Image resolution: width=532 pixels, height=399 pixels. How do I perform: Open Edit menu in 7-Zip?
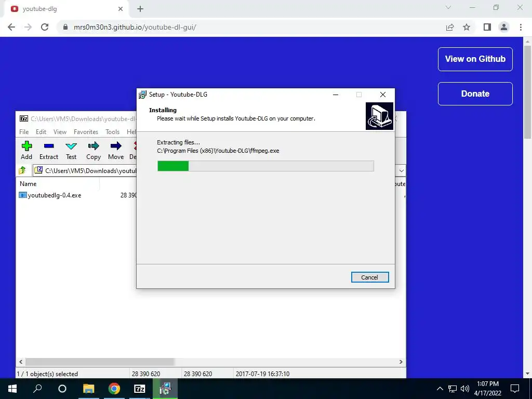(x=41, y=131)
